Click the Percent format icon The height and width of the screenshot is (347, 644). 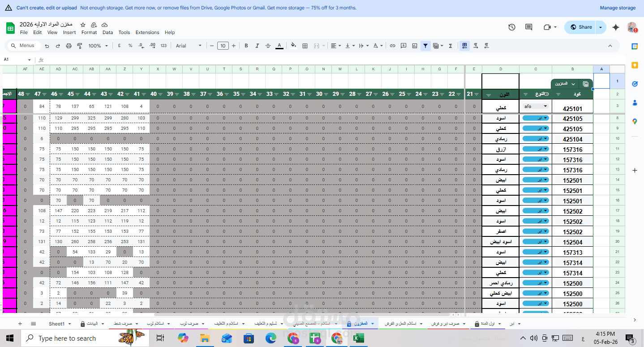[x=129, y=45]
